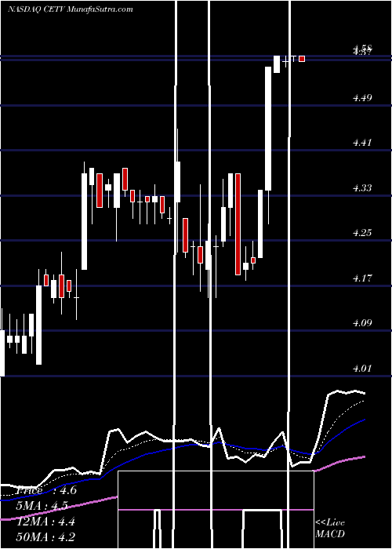
Task: Click the 50MA : 4.2 legend entry
Action: pos(46,536)
